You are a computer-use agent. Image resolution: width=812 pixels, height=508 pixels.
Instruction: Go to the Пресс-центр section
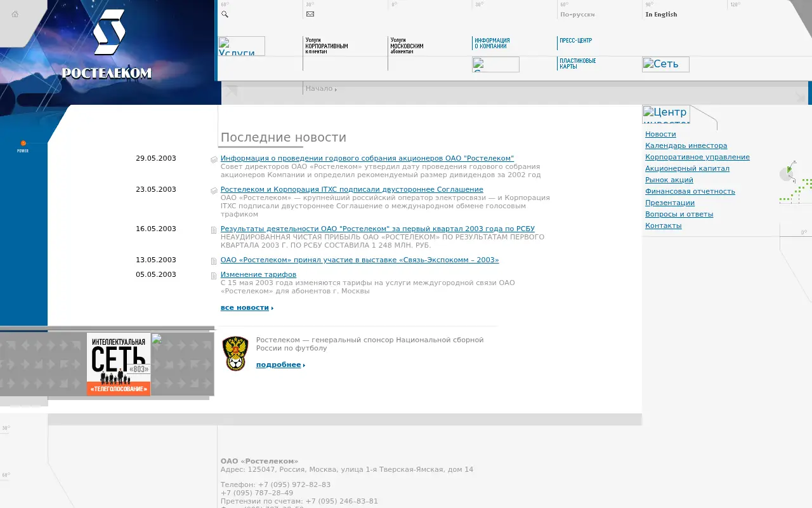575,41
